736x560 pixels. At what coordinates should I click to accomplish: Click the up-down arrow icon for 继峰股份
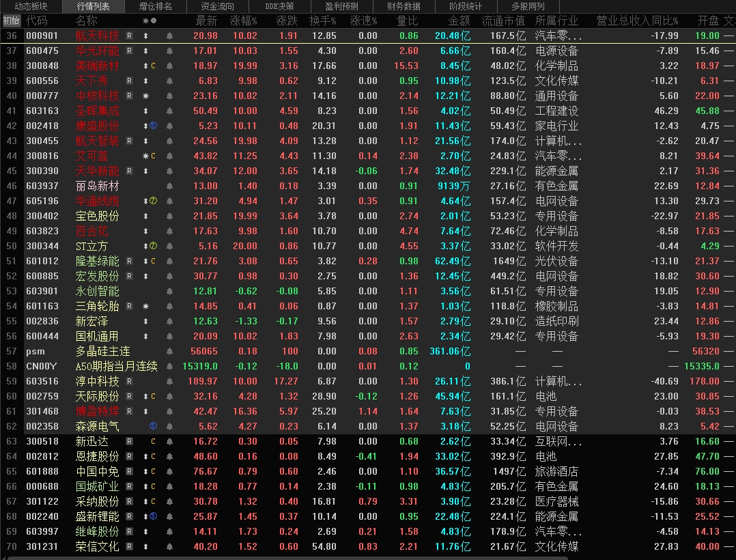click(x=145, y=531)
